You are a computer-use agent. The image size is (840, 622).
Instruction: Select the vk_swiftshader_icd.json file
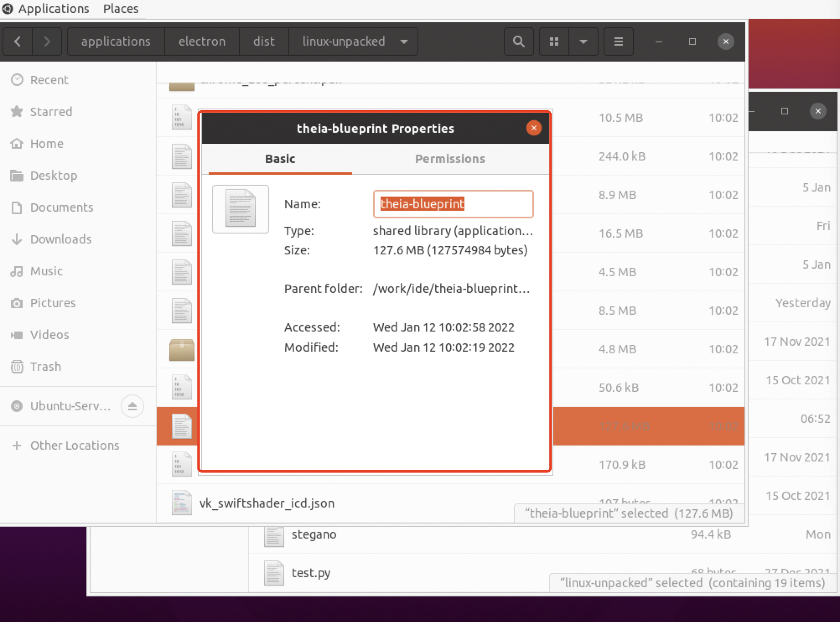click(x=267, y=503)
